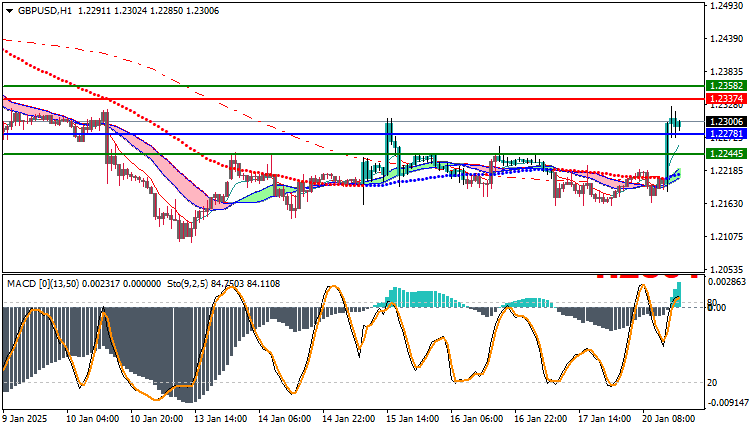Select the lower green horizontal line

point(354,154)
